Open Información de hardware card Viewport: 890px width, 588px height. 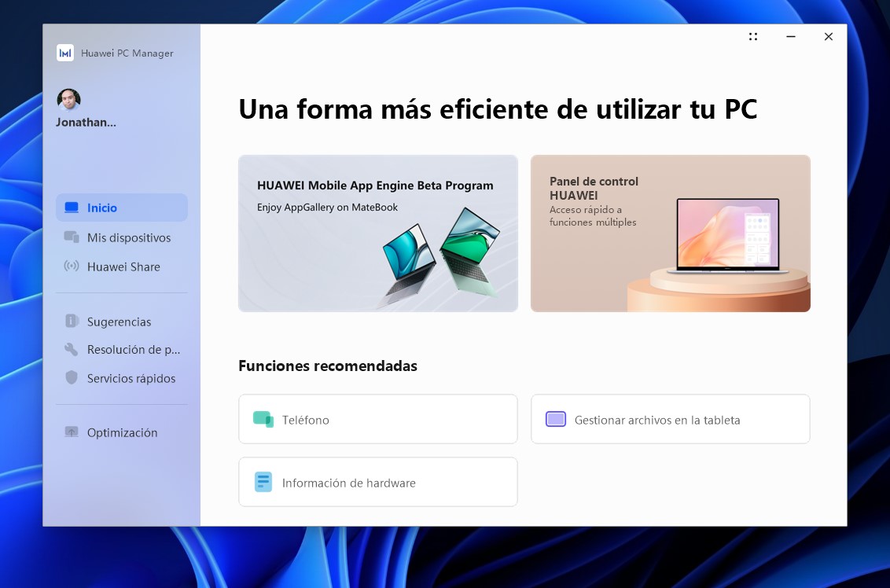pos(378,482)
